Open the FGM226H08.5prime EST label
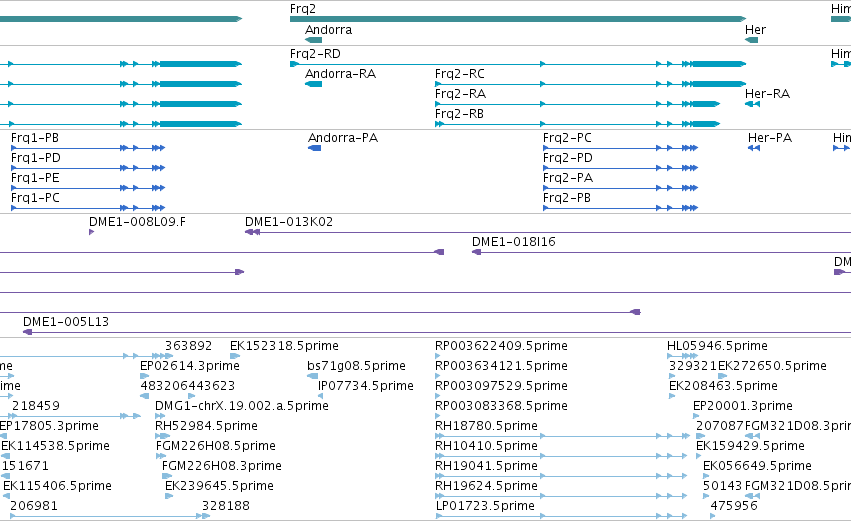This screenshot has height=521, width=851. coord(215,446)
